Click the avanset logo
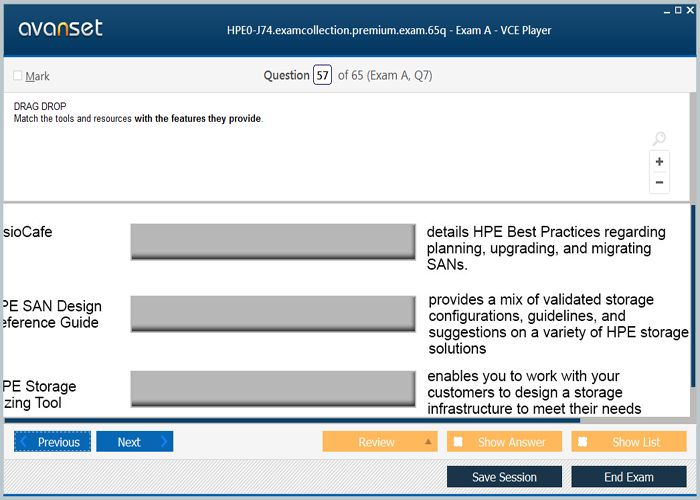700x500 pixels. click(x=61, y=28)
